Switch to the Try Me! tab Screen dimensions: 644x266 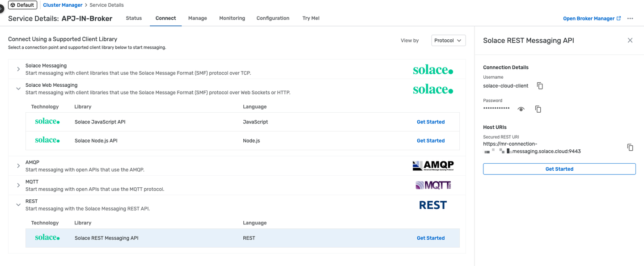311,18
